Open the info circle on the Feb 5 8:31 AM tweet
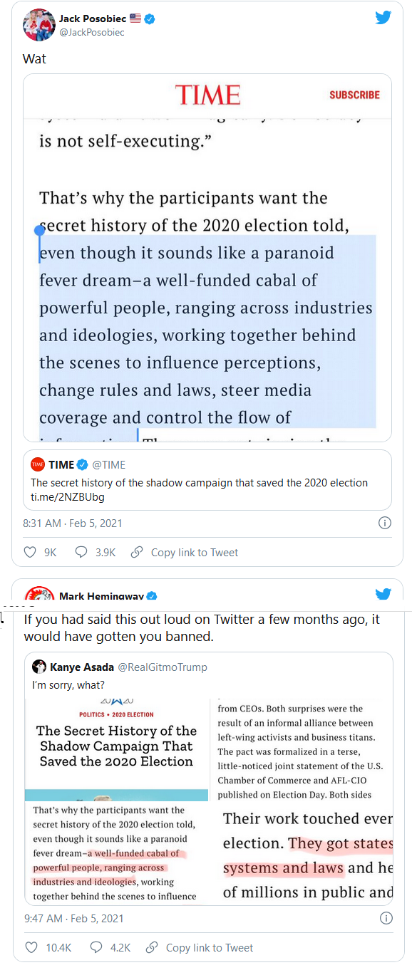412x980 pixels. (x=384, y=522)
